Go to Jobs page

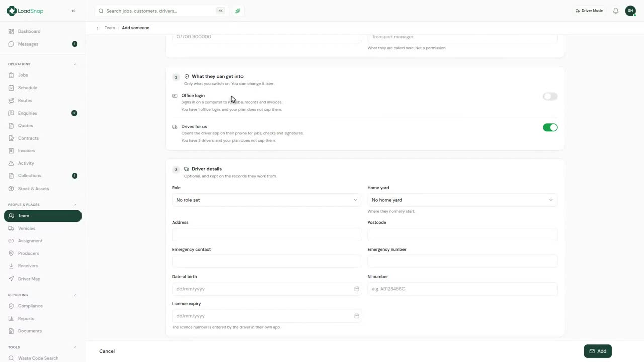point(43,75)
